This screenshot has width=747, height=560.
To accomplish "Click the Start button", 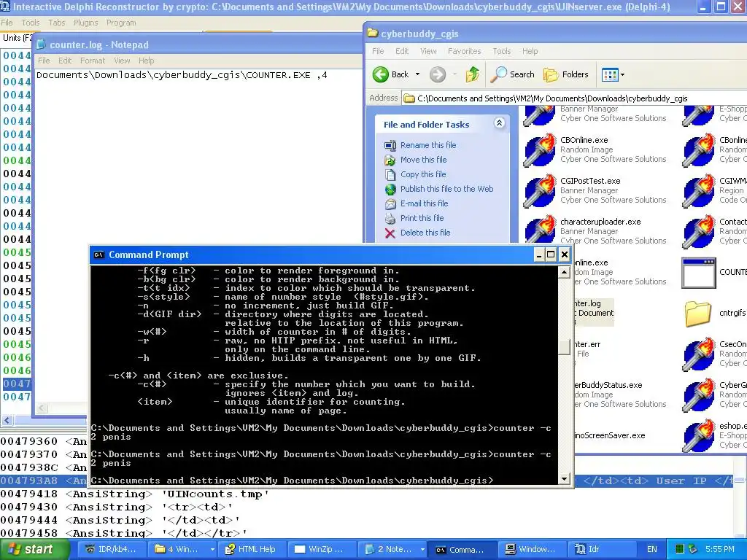I will click(35, 549).
